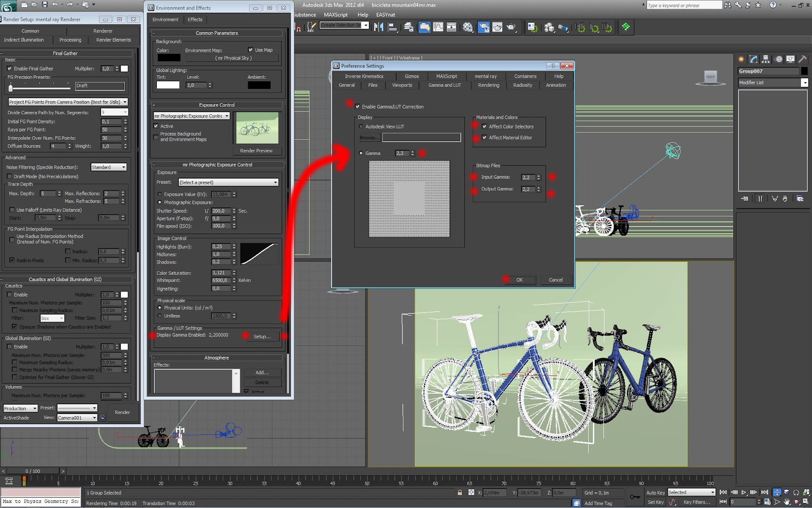Image resolution: width=812 pixels, height=508 pixels.
Task: Switch to the Rendering tab in Preference Settings
Action: click(x=487, y=85)
